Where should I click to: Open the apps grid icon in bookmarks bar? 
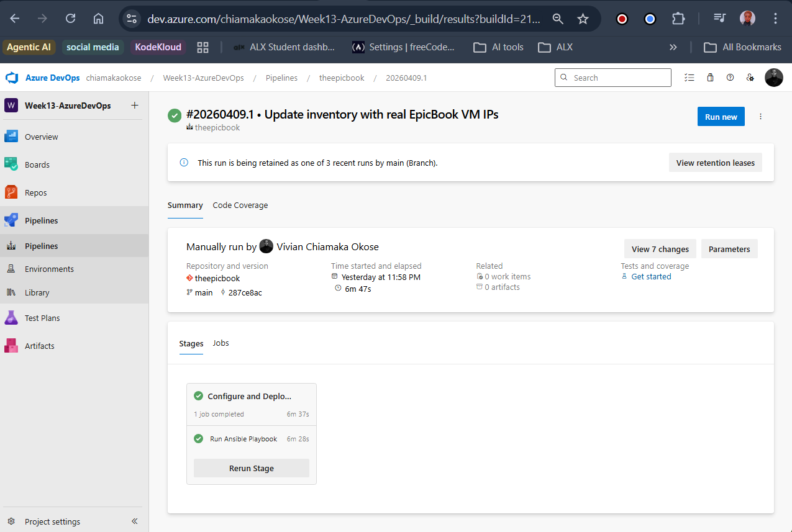click(202, 47)
